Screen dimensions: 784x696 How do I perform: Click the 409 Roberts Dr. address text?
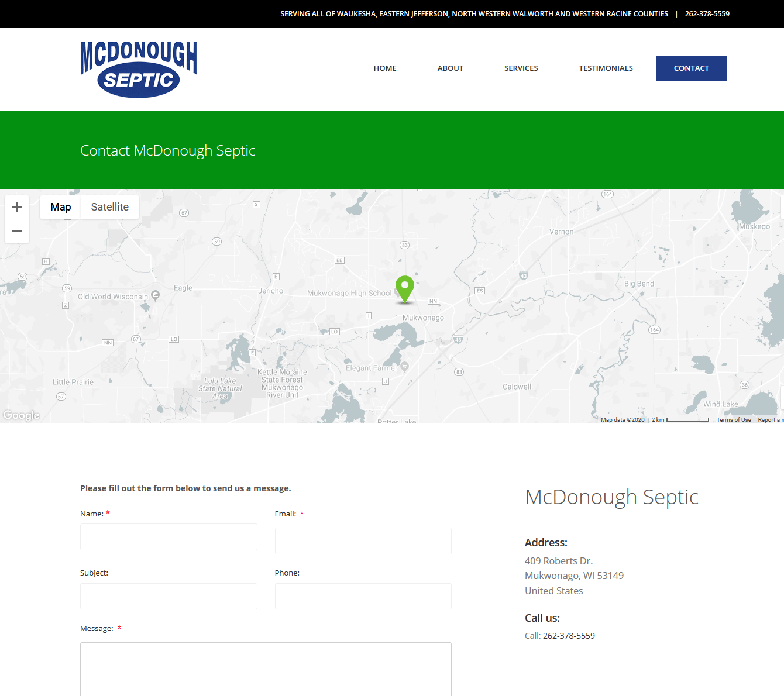559,561
